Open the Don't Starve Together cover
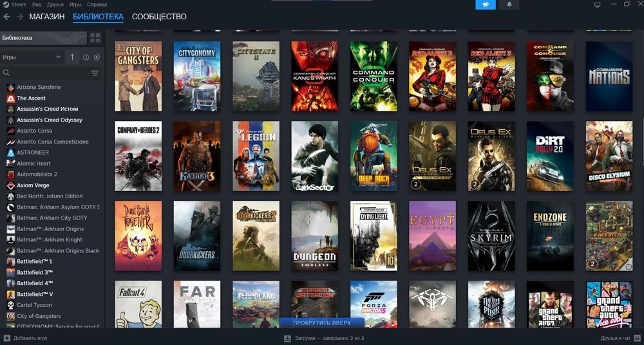 (x=138, y=236)
